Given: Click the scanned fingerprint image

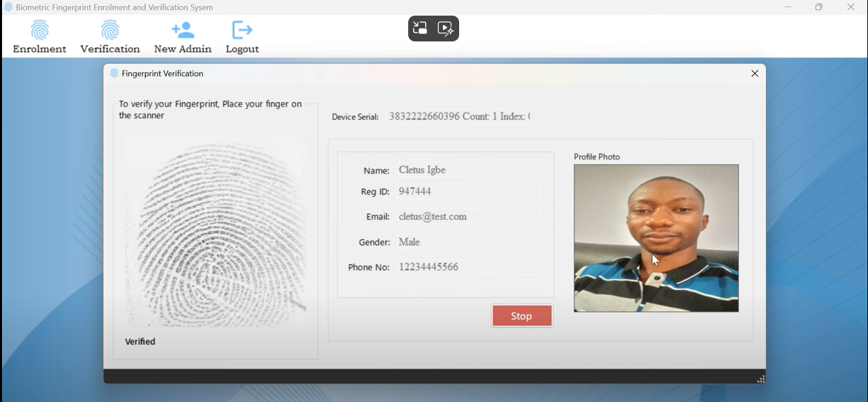Looking at the screenshot, I should (215, 232).
